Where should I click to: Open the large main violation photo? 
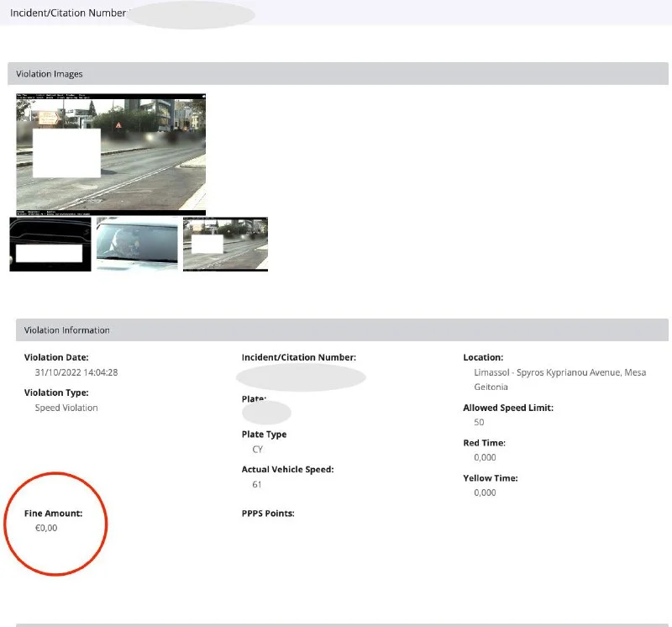(x=111, y=154)
